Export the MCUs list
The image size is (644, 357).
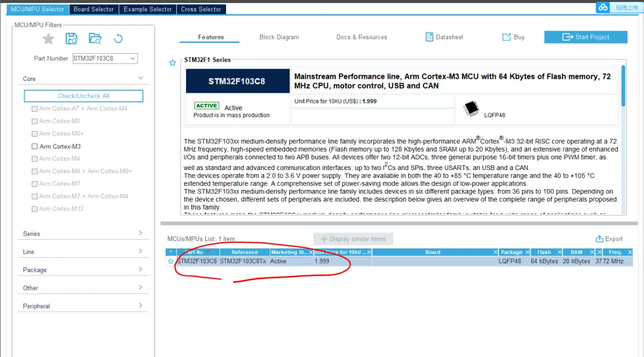(x=609, y=239)
